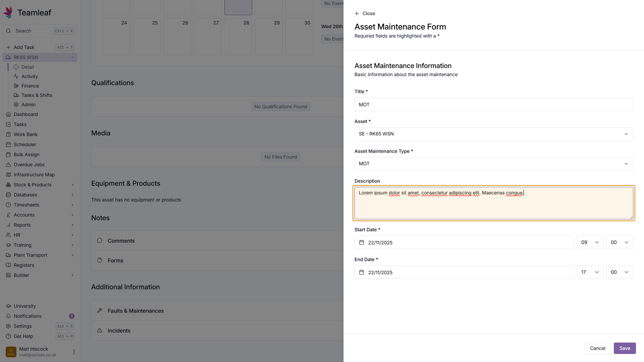The width and height of the screenshot is (644, 362).
Task: Click the Notifications bell icon
Action: click(8, 316)
